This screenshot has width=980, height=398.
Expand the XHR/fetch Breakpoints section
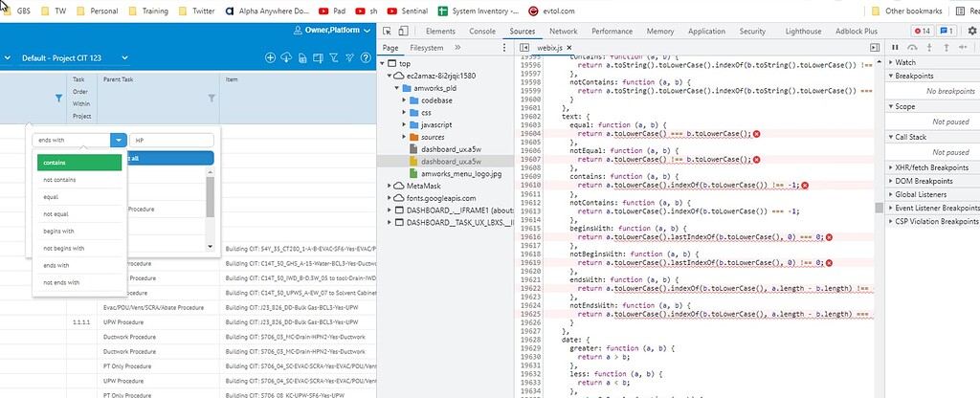coord(891,167)
